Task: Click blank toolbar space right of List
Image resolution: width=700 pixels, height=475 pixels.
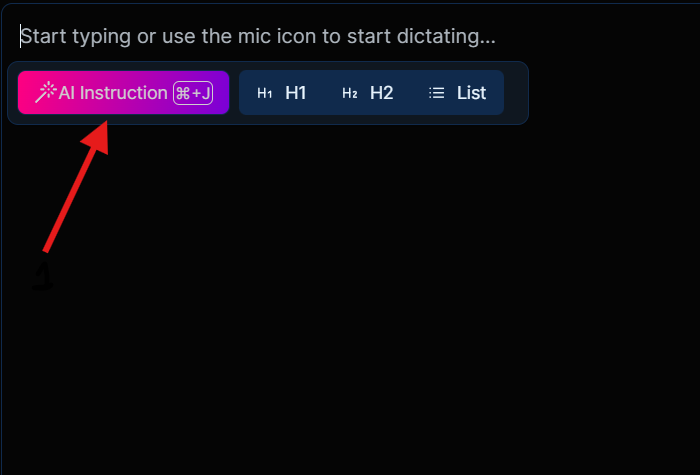Action: pyautogui.click(x=514, y=93)
